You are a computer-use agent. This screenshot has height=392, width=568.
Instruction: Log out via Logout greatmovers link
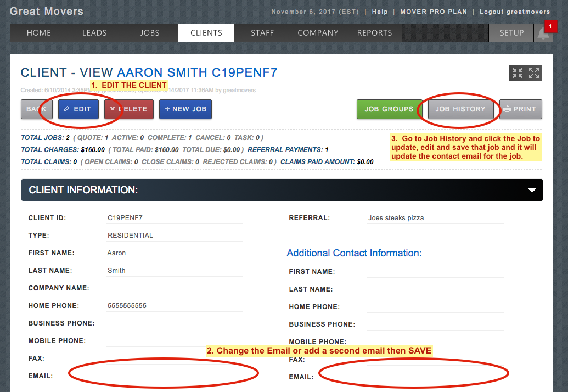pyautogui.click(x=514, y=12)
